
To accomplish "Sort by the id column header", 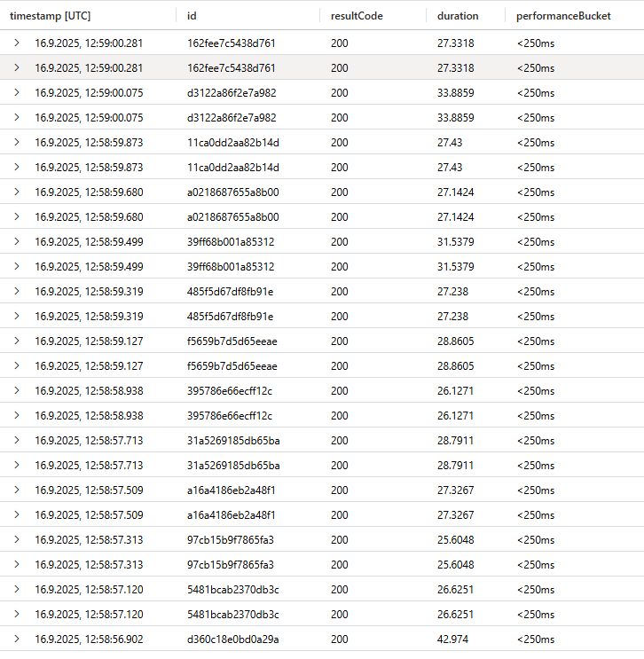I will pos(192,16).
